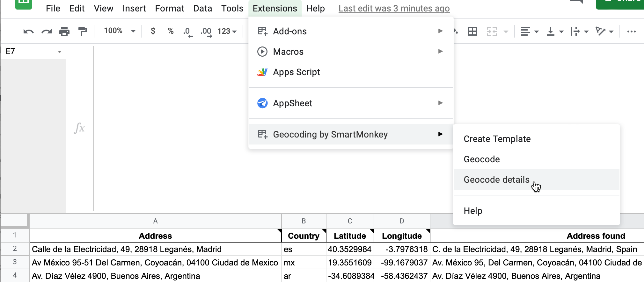Image resolution: width=644 pixels, height=282 pixels.
Task: Format as currency with dollar sign
Action: [153, 31]
